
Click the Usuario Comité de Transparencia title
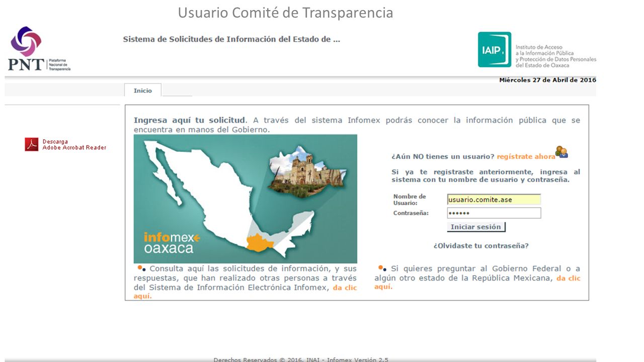(285, 13)
